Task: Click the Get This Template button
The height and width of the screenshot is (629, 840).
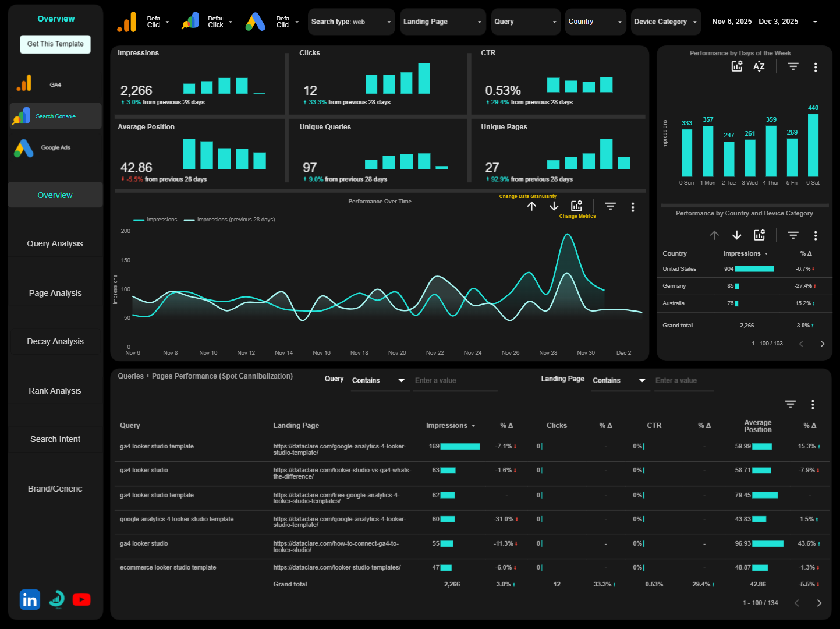Action: pyautogui.click(x=55, y=44)
